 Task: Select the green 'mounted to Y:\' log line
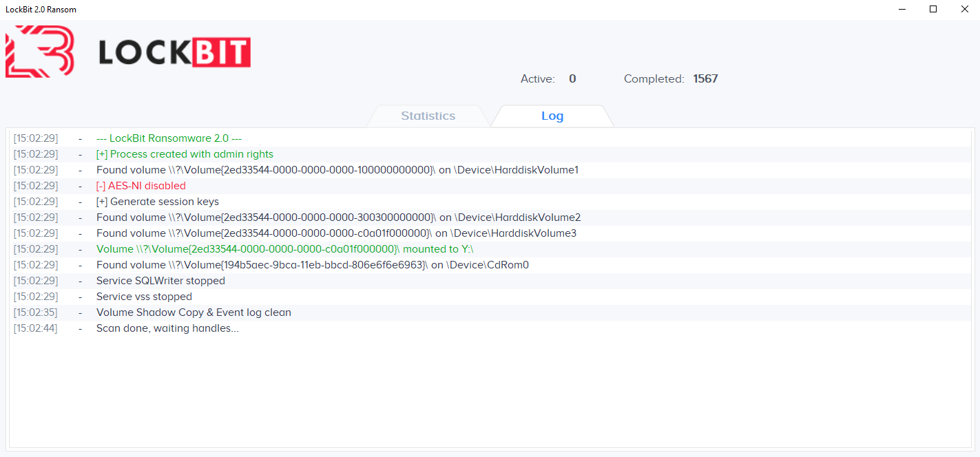click(x=490, y=249)
